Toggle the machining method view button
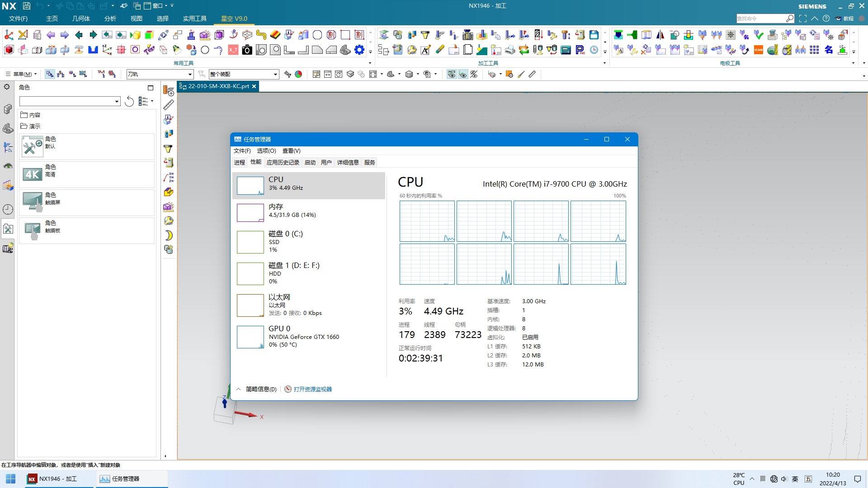 point(83,74)
